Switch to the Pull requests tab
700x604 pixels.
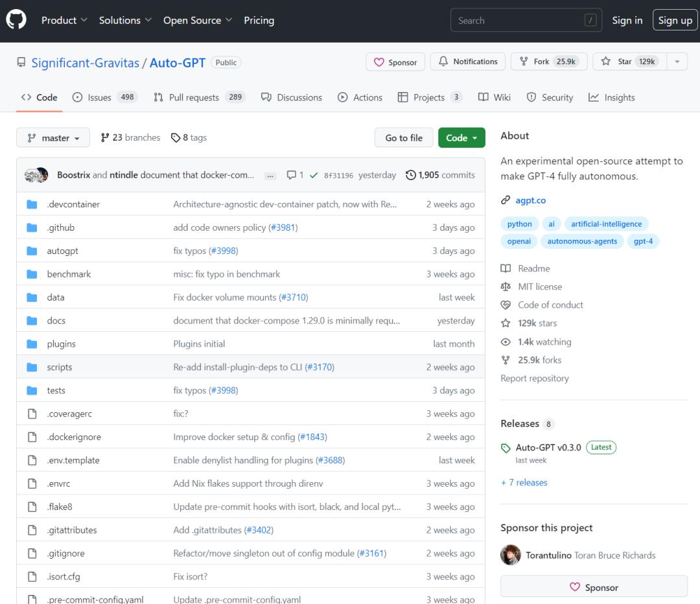198,97
